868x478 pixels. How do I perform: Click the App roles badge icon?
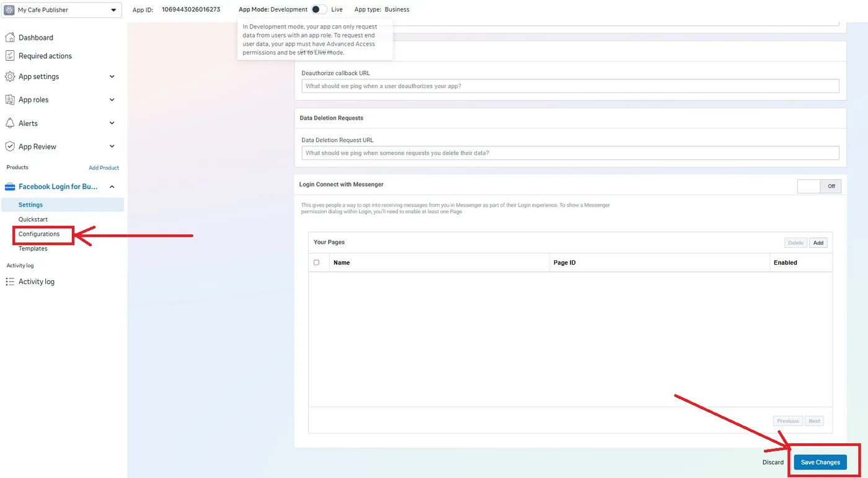[x=10, y=100]
